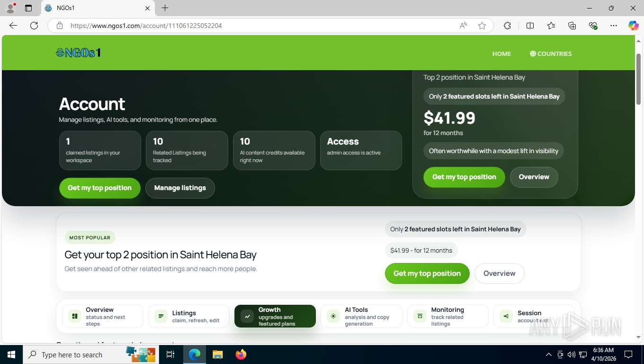Screen dimensions: 644x364
Task: Reload the page with refresh icon
Action: [x=34, y=26]
